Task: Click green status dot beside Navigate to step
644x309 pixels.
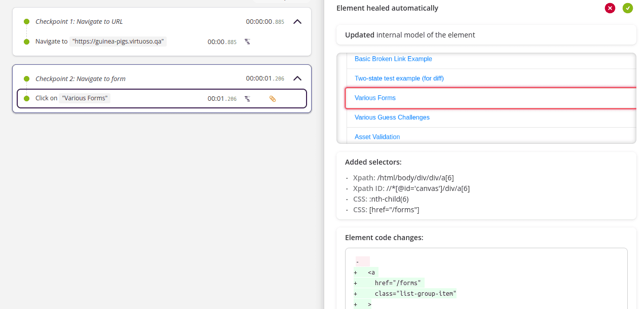Action: [x=26, y=42]
